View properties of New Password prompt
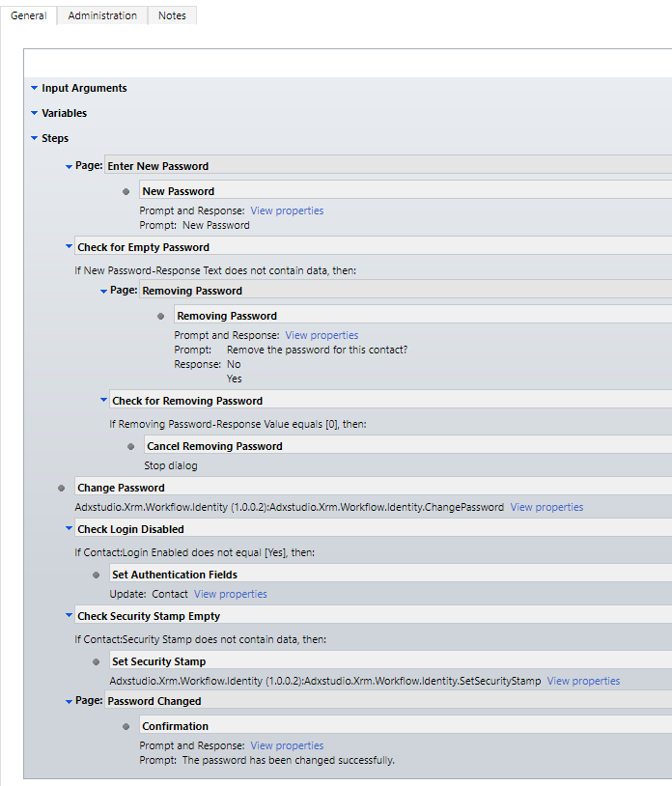672x786 pixels. click(x=287, y=211)
